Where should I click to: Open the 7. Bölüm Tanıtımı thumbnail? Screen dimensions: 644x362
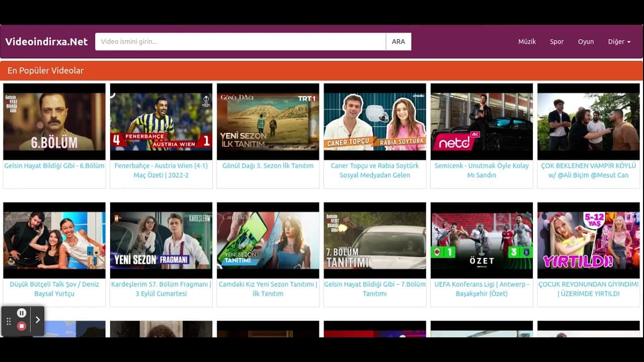click(375, 240)
